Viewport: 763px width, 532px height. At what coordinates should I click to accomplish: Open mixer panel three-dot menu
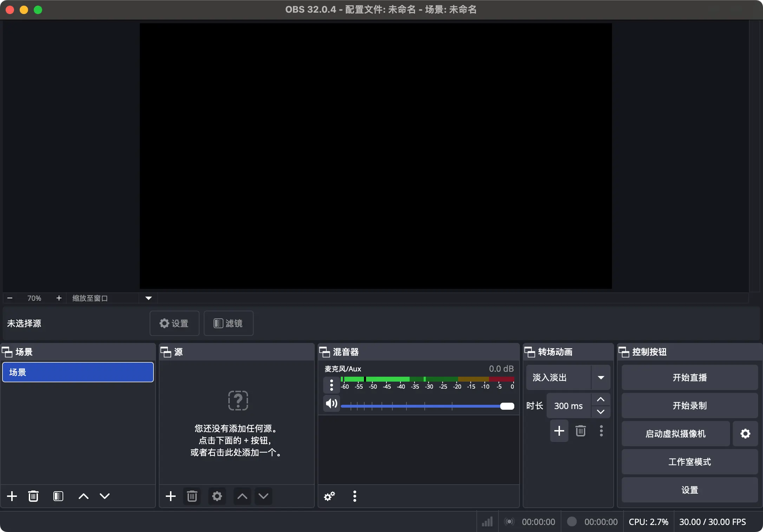pos(355,496)
